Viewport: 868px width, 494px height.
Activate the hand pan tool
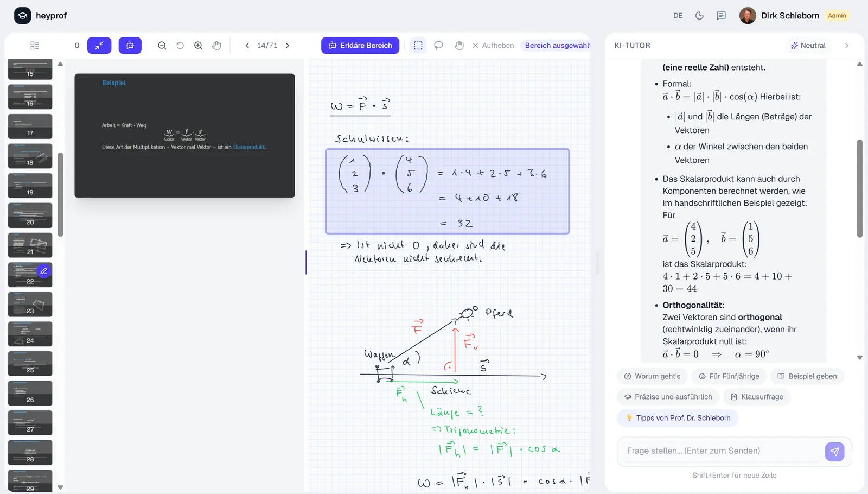(x=216, y=45)
